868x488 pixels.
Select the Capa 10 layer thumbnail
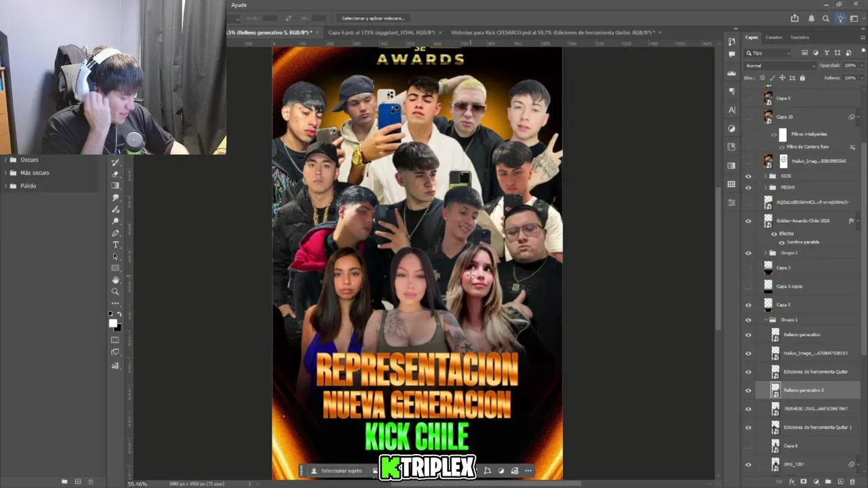pyautogui.click(x=768, y=117)
